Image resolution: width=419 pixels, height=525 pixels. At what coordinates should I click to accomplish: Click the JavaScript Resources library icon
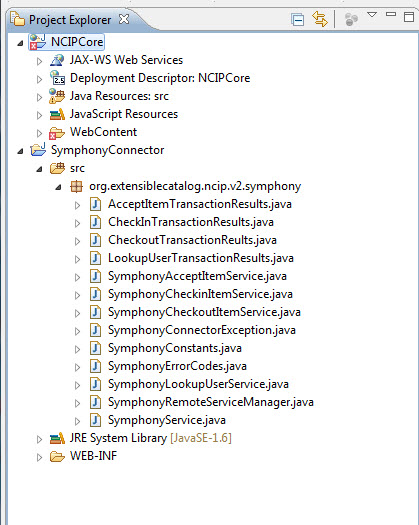pos(57,114)
